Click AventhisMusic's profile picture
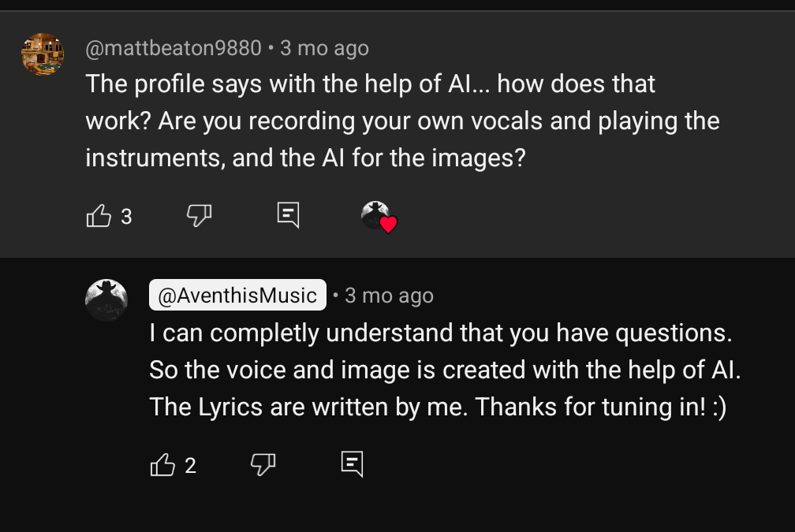 (x=106, y=299)
